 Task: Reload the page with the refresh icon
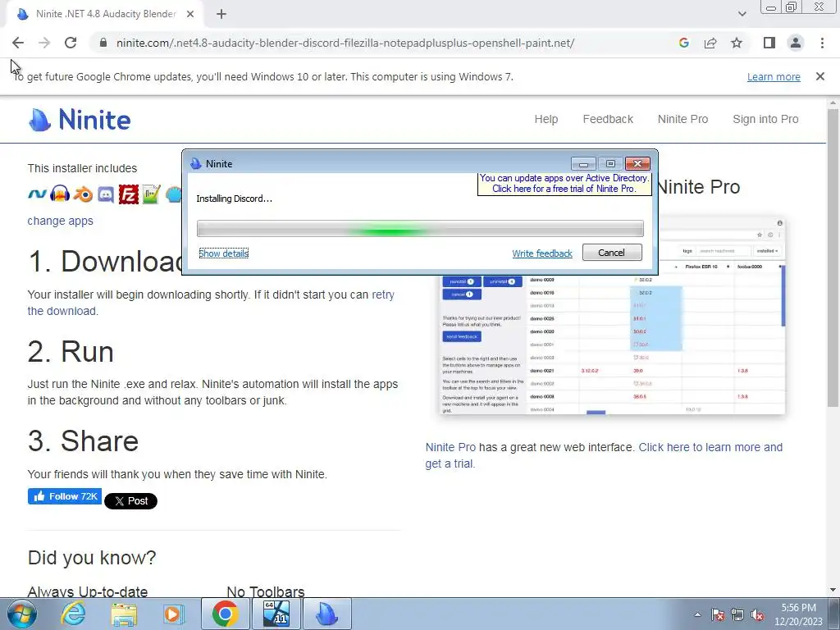(x=71, y=43)
